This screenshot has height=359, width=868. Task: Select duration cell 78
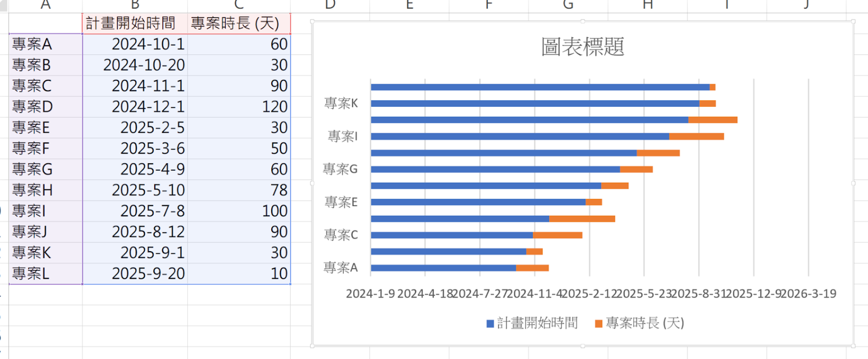point(239,190)
